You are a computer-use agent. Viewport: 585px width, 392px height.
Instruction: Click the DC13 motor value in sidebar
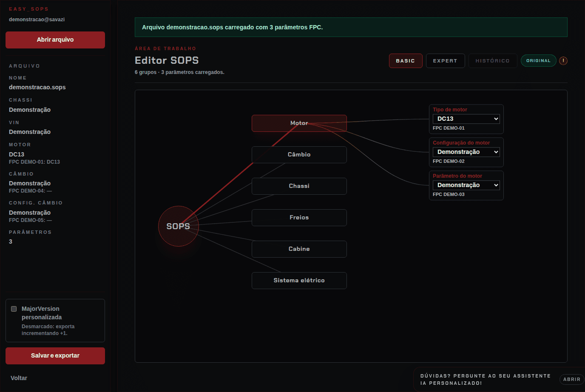[x=17, y=154]
